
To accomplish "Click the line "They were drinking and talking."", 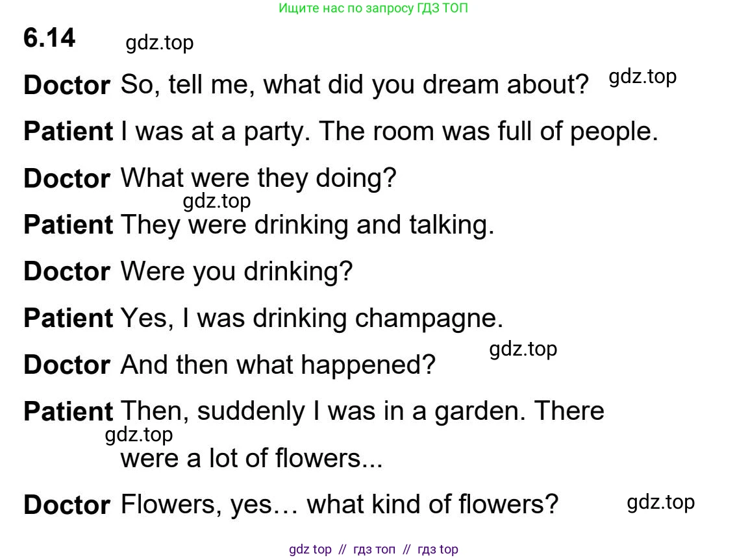I will 307,225.
